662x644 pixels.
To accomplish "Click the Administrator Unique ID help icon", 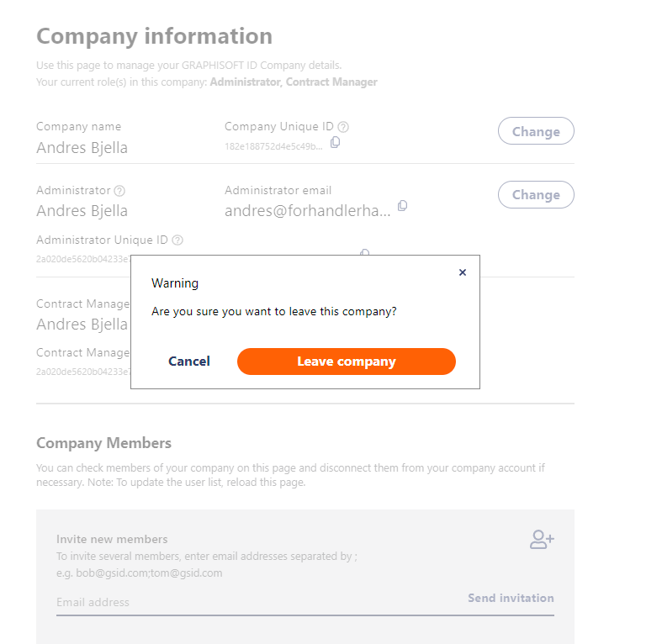I will (x=177, y=240).
